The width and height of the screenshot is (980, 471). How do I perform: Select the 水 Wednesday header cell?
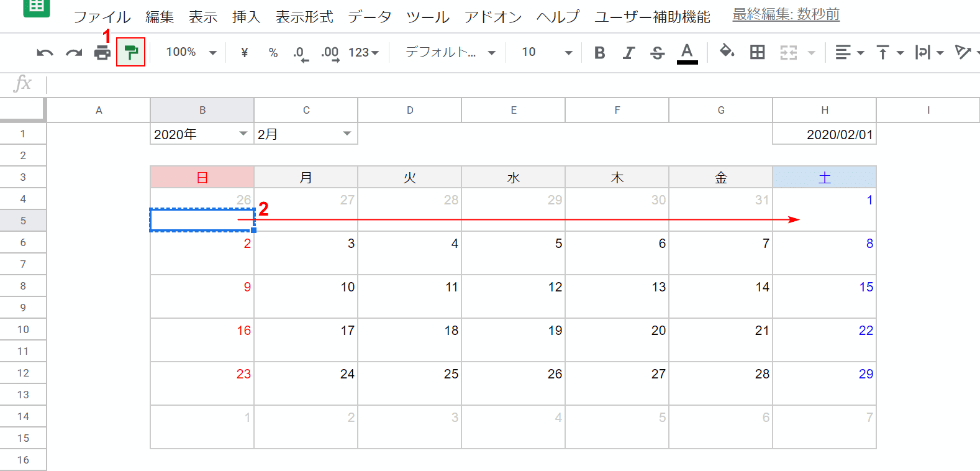pyautogui.click(x=514, y=177)
